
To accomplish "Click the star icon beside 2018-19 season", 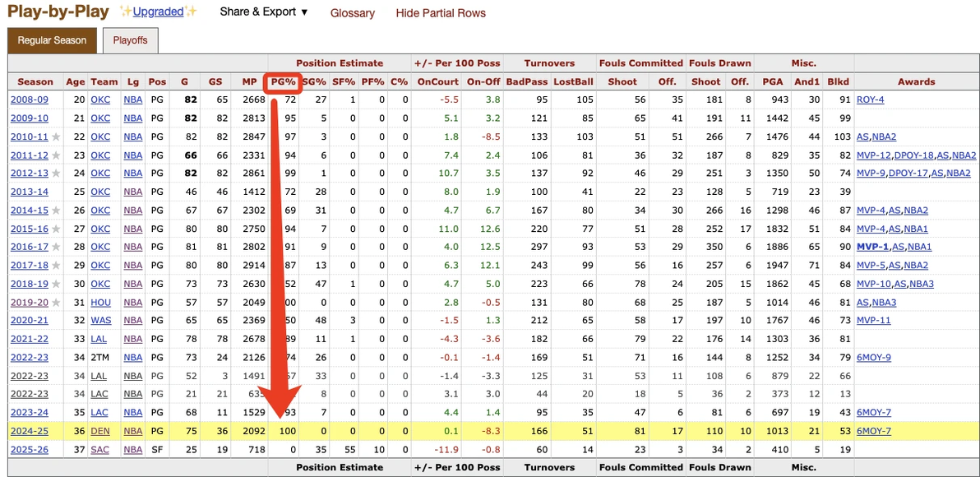I will (x=57, y=284).
